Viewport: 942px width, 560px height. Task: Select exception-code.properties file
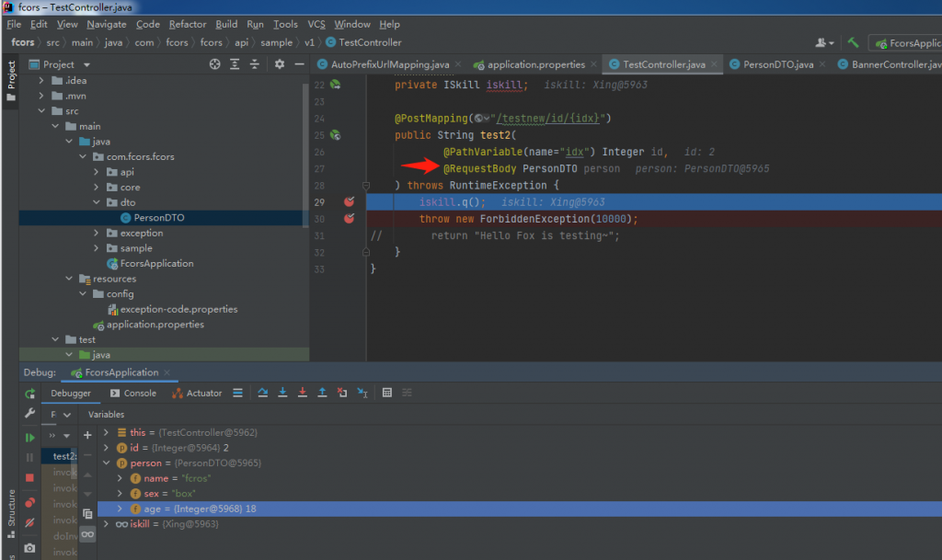178,309
